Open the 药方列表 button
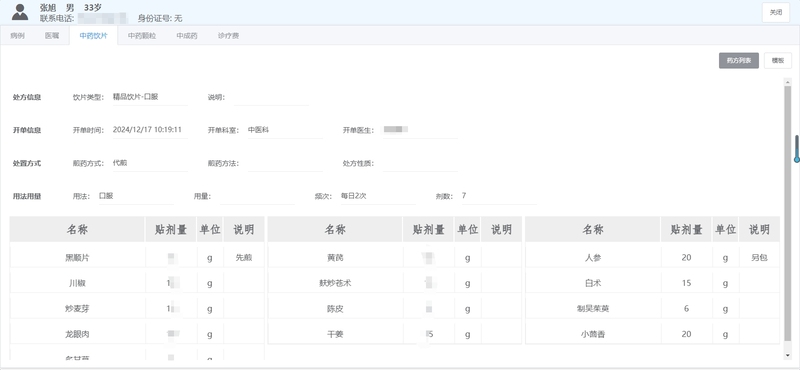The image size is (800, 370). pos(739,60)
